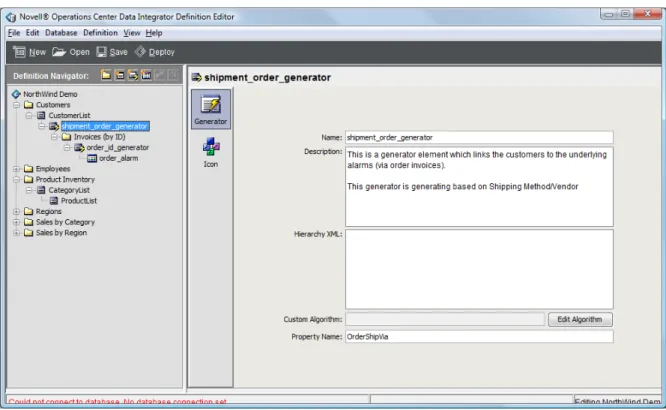Click into the Description text area

[479, 187]
